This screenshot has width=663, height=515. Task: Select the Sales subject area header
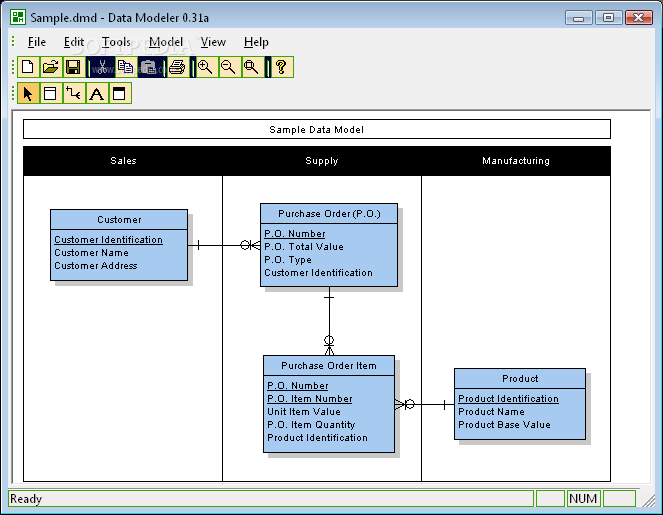pyautogui.click(x=123, y=161)
